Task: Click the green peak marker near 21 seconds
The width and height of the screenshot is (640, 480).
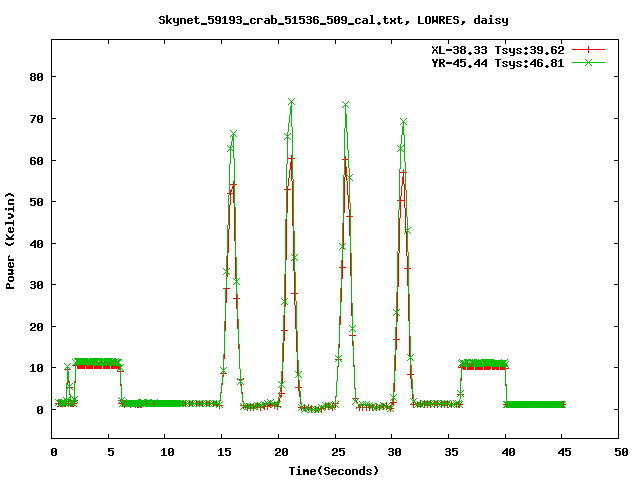Action: 291,102
